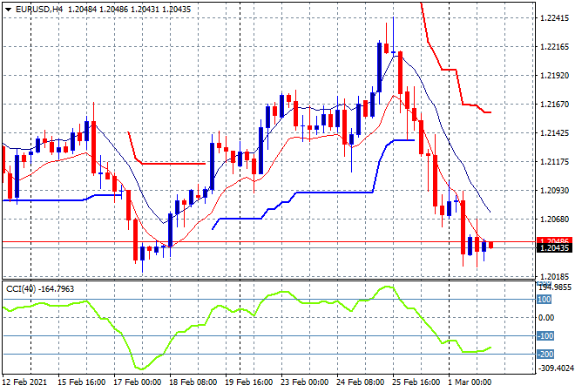Click price axis label 1.20185
The height and width of the screenshot is (392, 575).
(554, 276)
